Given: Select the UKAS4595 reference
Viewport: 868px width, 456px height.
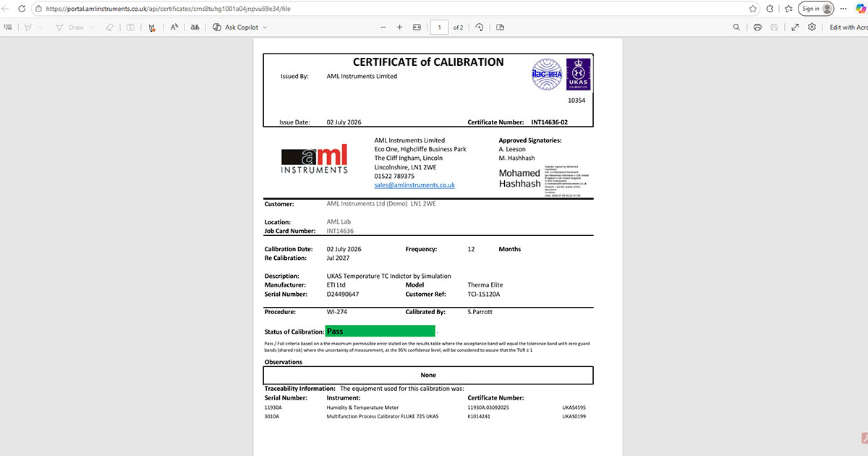Looking at the screenshot, I should click(574, 408).
